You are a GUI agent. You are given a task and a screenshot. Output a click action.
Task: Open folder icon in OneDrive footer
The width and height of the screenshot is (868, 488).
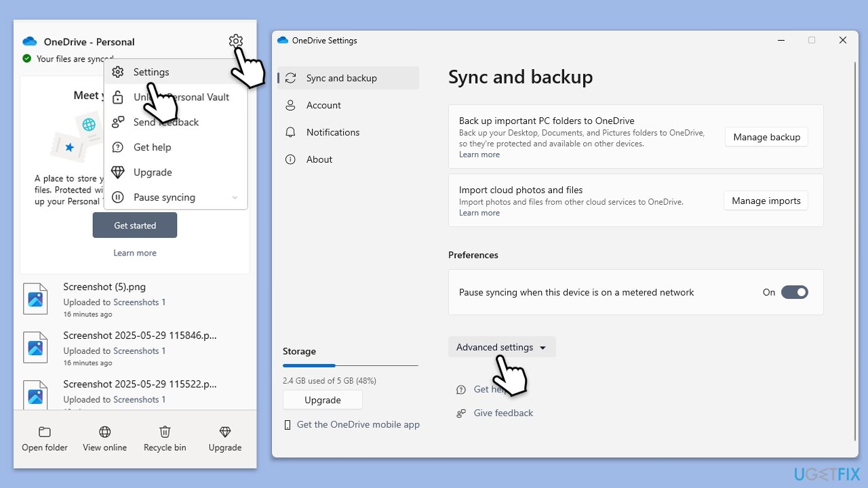click(x=45, y=432)
